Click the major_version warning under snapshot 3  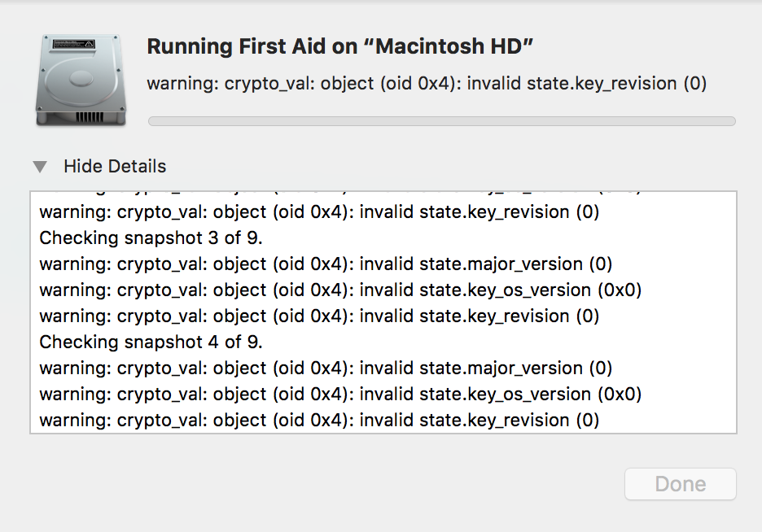coord(326,264)
